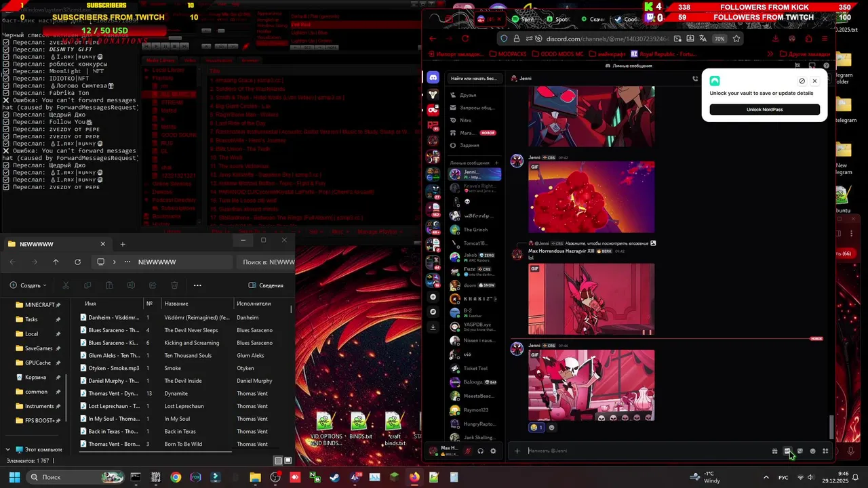Click Найти или начать беседу search button
The image size is (868, 488).
475,79
